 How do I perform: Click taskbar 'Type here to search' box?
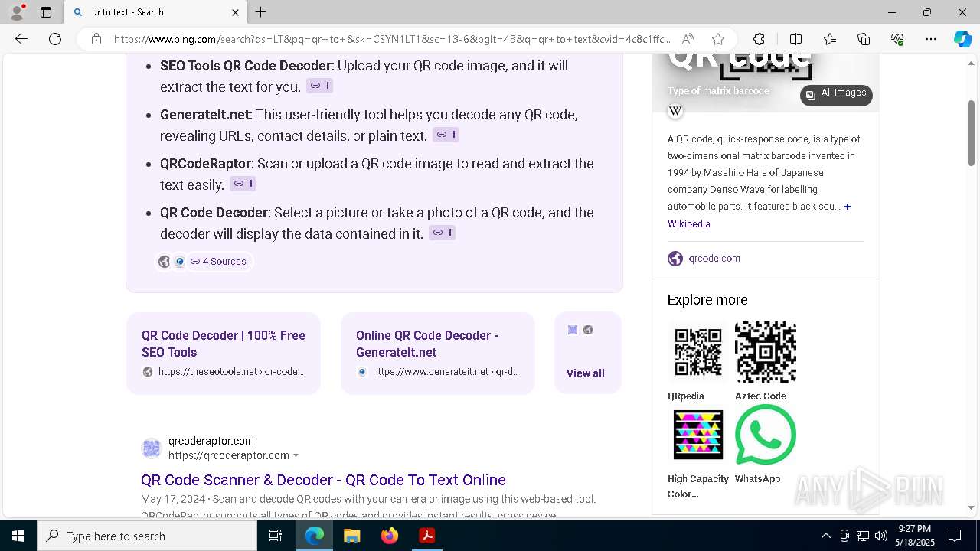pos(147,536)
